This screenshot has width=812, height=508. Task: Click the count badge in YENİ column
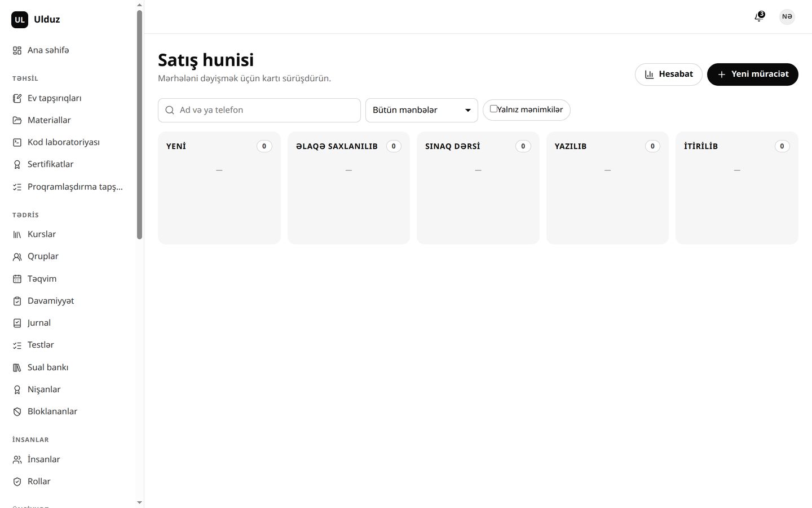tap(264, 146)
